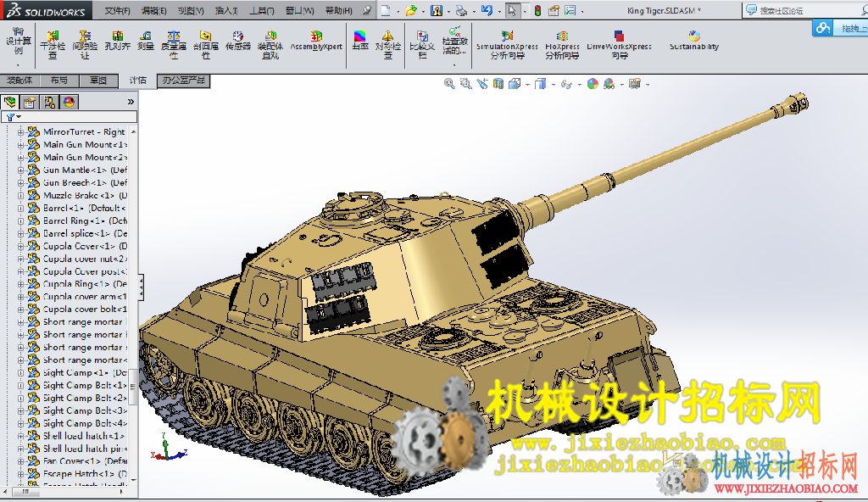Open 比较文档 compare documents tool

(422, 44)
